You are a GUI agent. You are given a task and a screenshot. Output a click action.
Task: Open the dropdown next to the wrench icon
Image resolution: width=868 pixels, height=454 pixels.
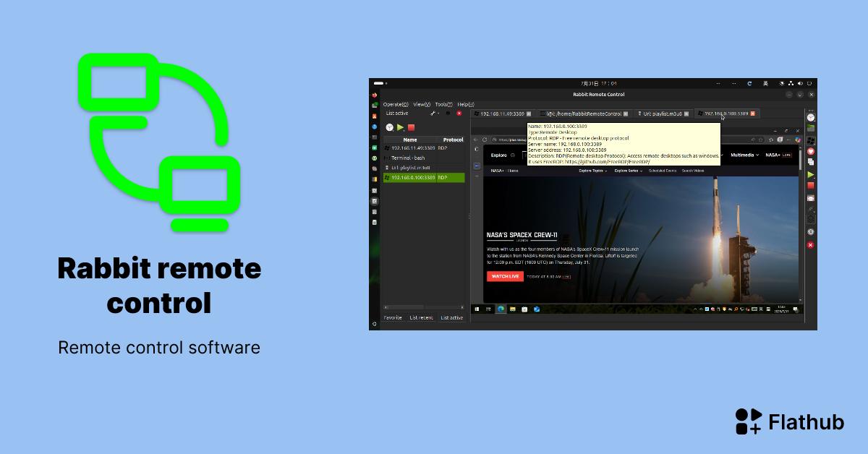(439, 113)
